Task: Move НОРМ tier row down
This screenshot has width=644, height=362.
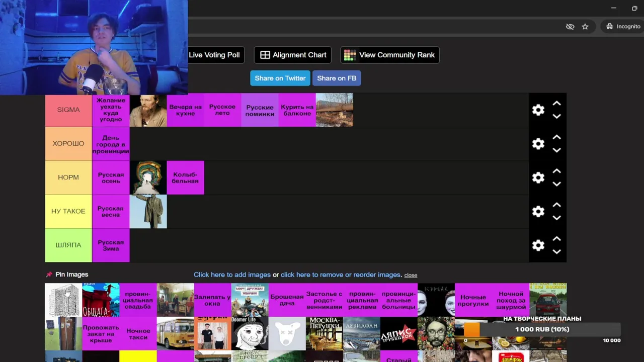Action: 556,184
